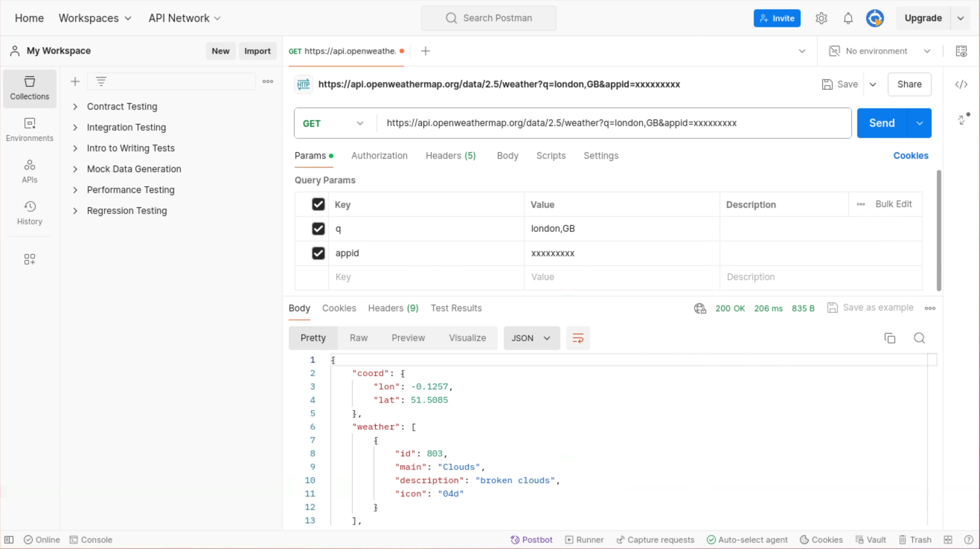Toggle the select-all Key header checkbox
The width and height of the screenshot is (980, 549).
[318, 205]
